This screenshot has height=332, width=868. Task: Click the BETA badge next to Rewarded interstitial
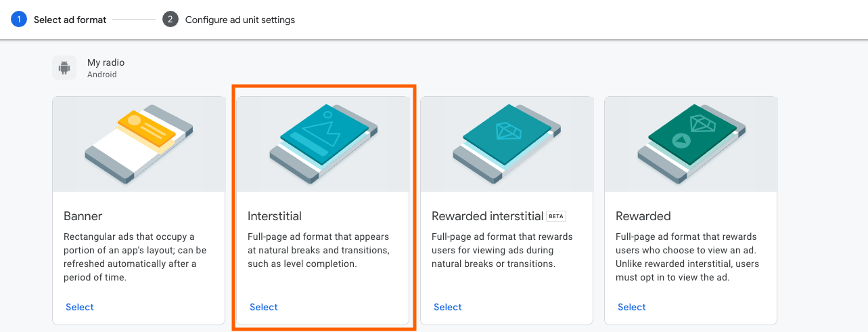coord(556,216)
